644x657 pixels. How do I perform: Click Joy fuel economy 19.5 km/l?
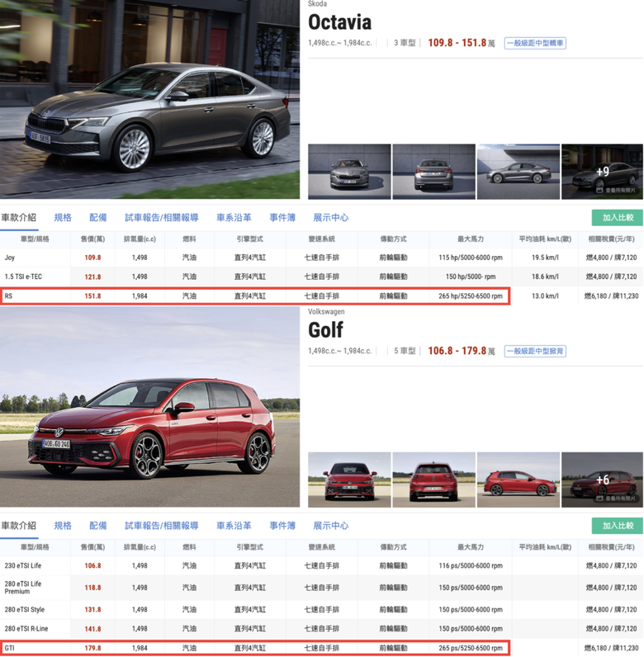click(x=545, y=258)
